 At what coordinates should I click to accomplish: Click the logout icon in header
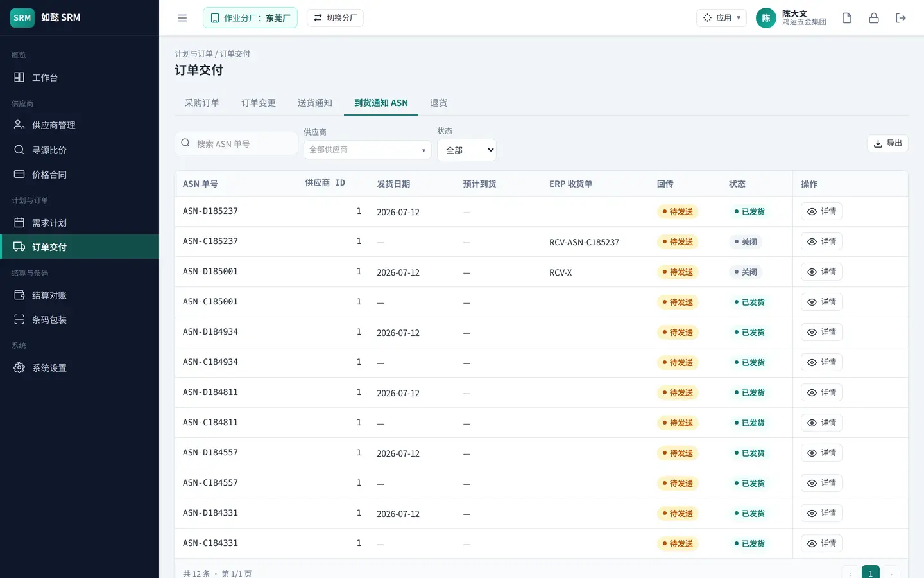[901, 18]
